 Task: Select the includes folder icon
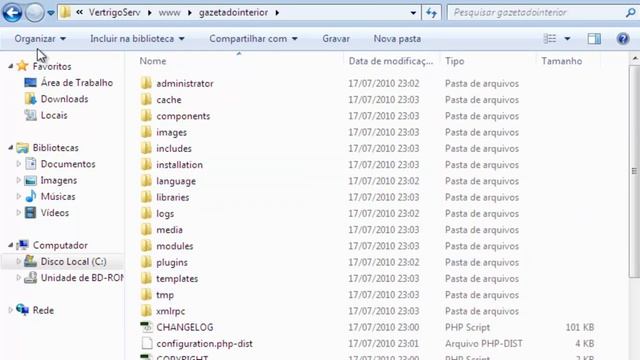point(146,148)
